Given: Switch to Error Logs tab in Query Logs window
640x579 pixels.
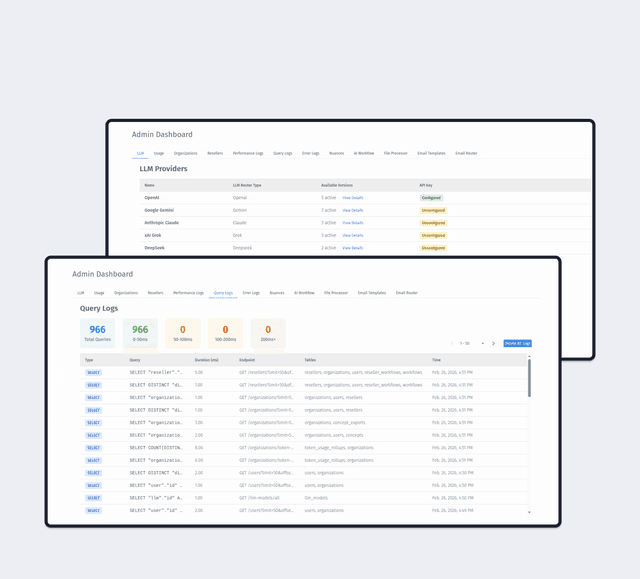Looking at the screenshot, I should pyautogui.click(x=250, y=293).
